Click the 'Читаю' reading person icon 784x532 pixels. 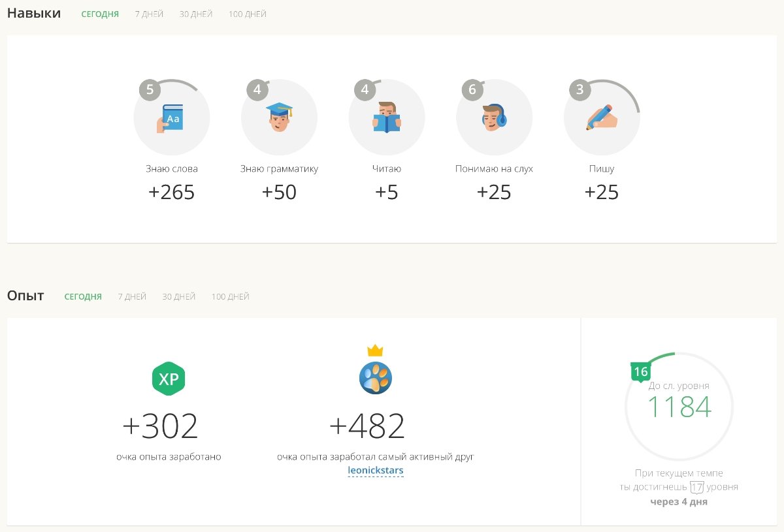click(387, 118)
